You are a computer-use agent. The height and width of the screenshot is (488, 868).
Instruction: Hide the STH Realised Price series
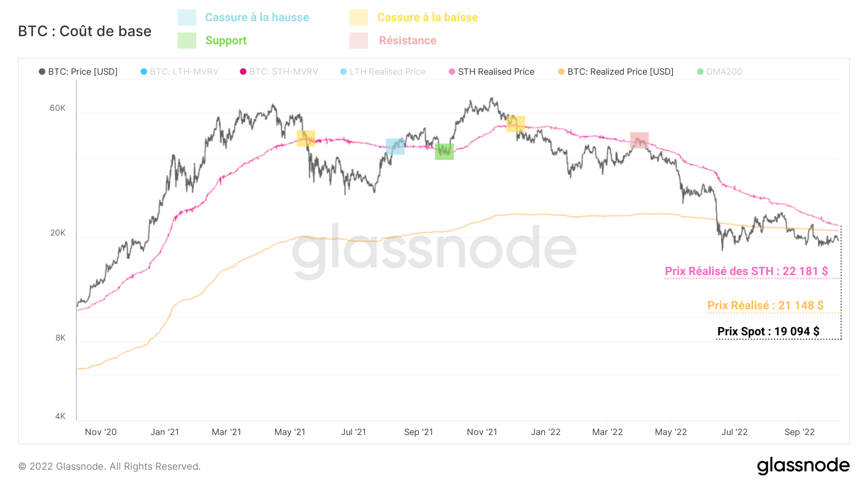point(491,72)
